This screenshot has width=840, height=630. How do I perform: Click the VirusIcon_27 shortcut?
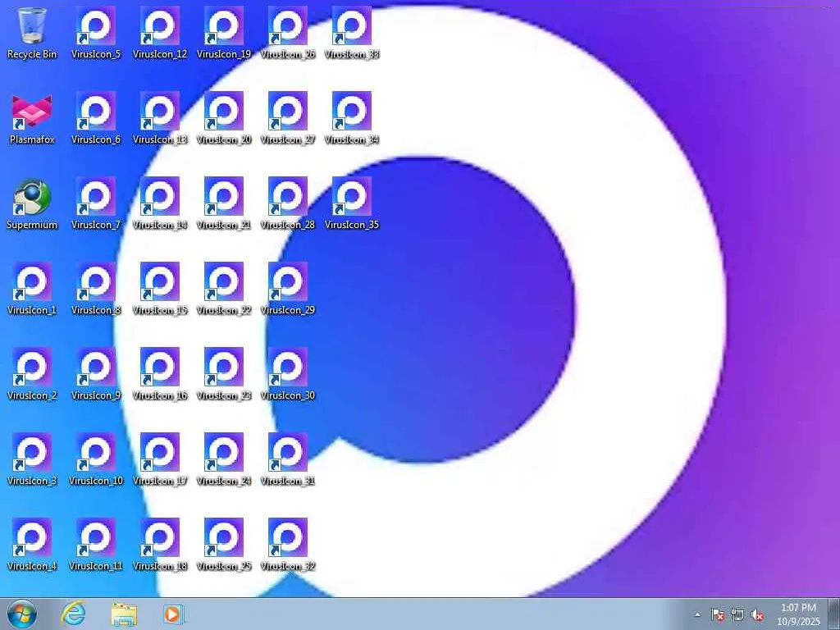(x=288, y=118)
